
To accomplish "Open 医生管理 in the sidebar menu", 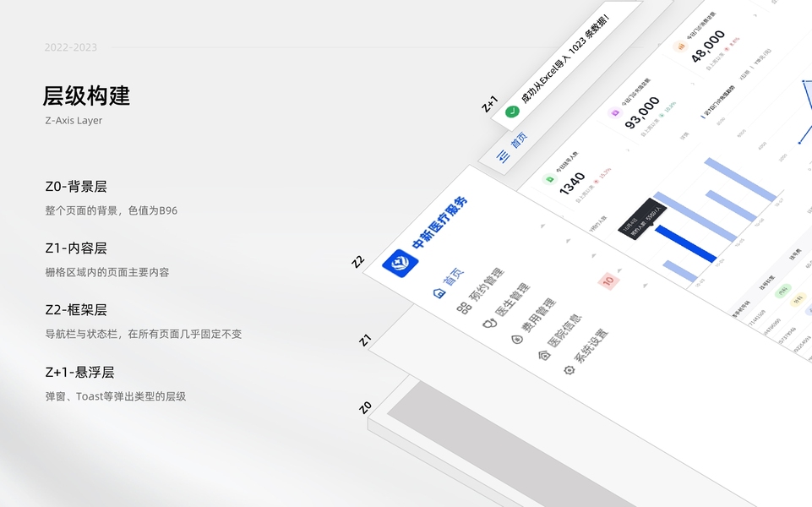I will click(513, 300).
